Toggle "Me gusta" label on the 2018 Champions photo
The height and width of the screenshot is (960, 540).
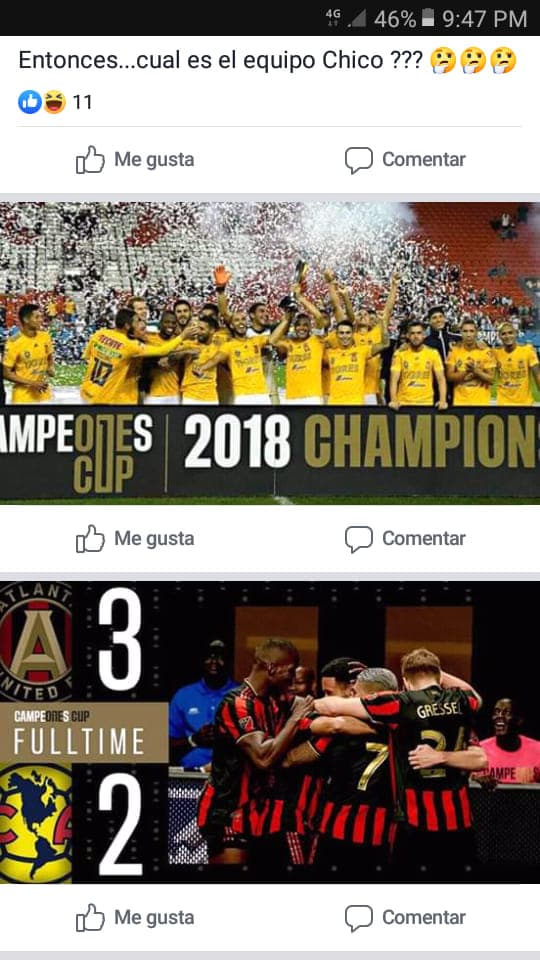[154, 539]
